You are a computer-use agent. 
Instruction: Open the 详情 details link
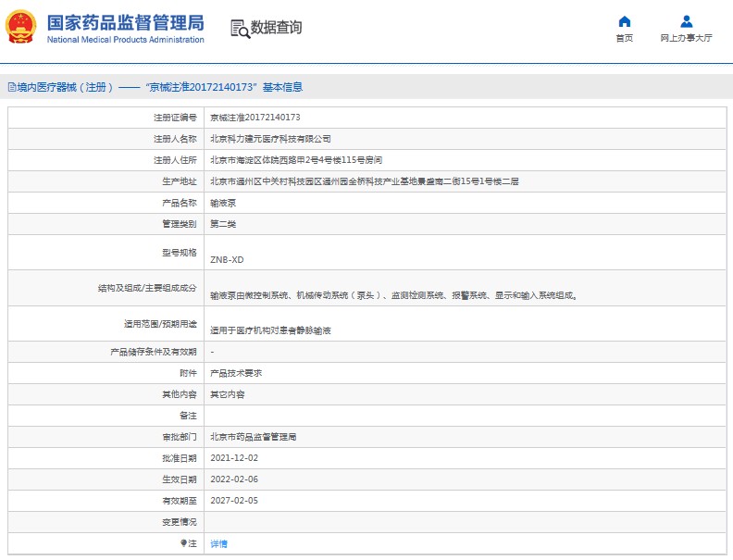point(218,543)
